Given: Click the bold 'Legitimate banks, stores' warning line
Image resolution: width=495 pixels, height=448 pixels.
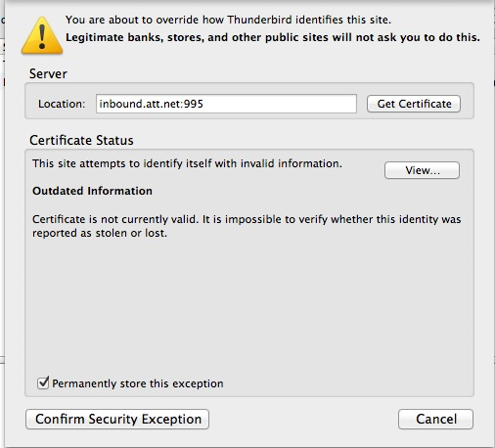Looking at the screenshot, I should pyautogui.click(x=273, y=37).
